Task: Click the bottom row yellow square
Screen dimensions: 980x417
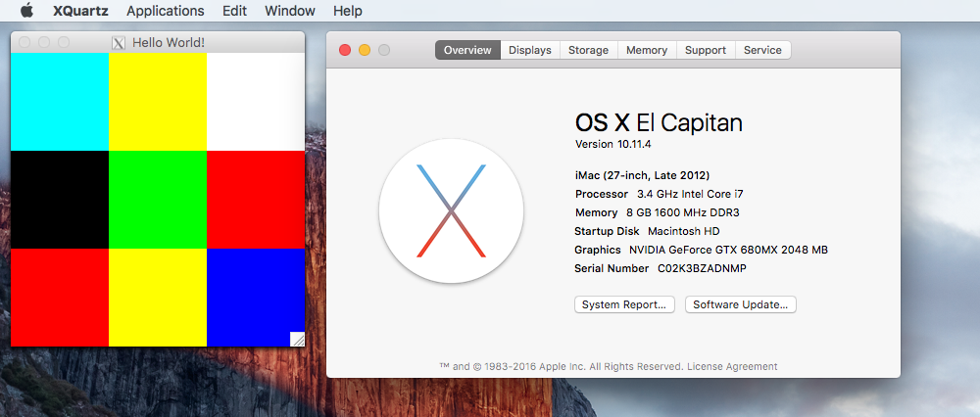Action: [x=158, y=298]
